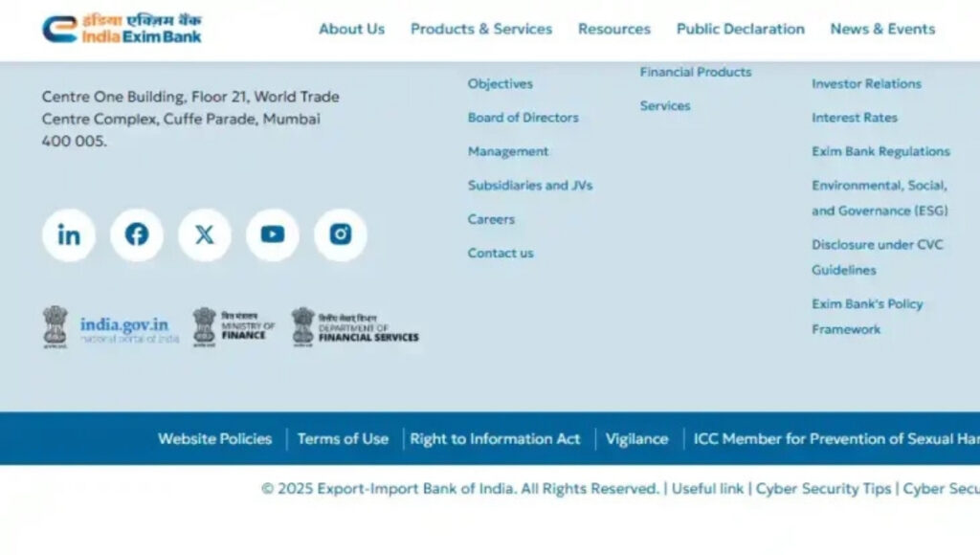Open the Financial Products link
The image size is (980, 555).
696,72
